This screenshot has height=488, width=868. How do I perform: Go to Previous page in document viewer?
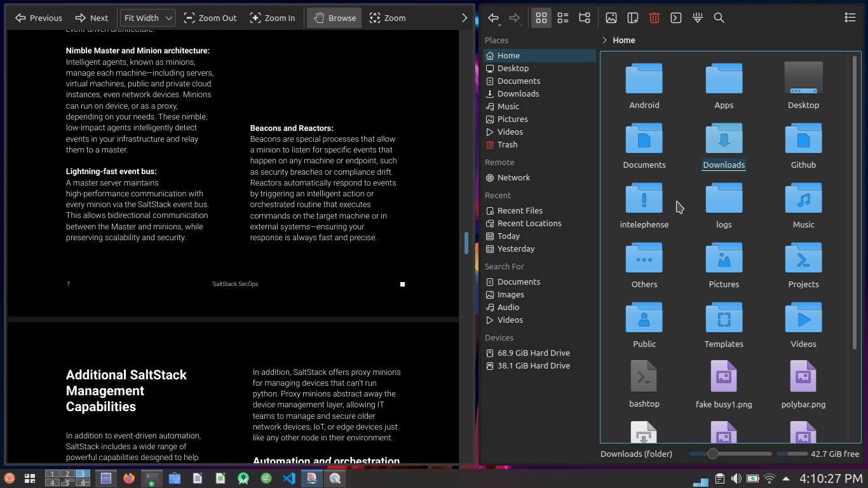pyautogui.click(x=39, y=18)
